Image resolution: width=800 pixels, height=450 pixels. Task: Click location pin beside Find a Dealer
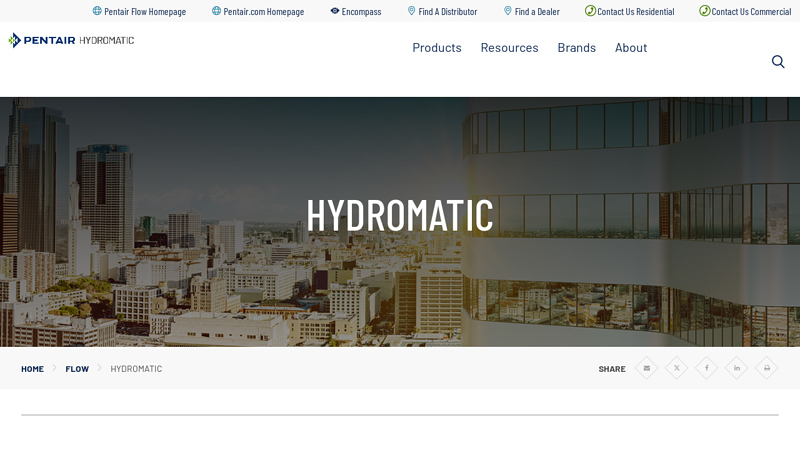(x=508, y=11)
